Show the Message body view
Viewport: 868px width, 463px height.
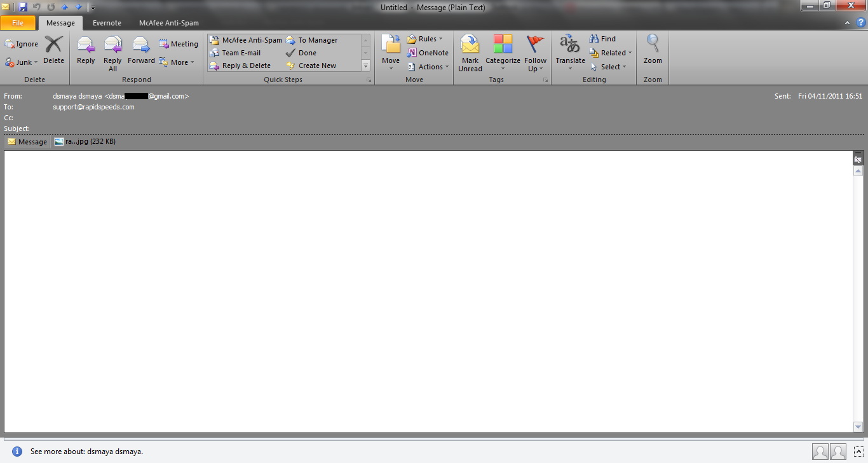(27, 142)
